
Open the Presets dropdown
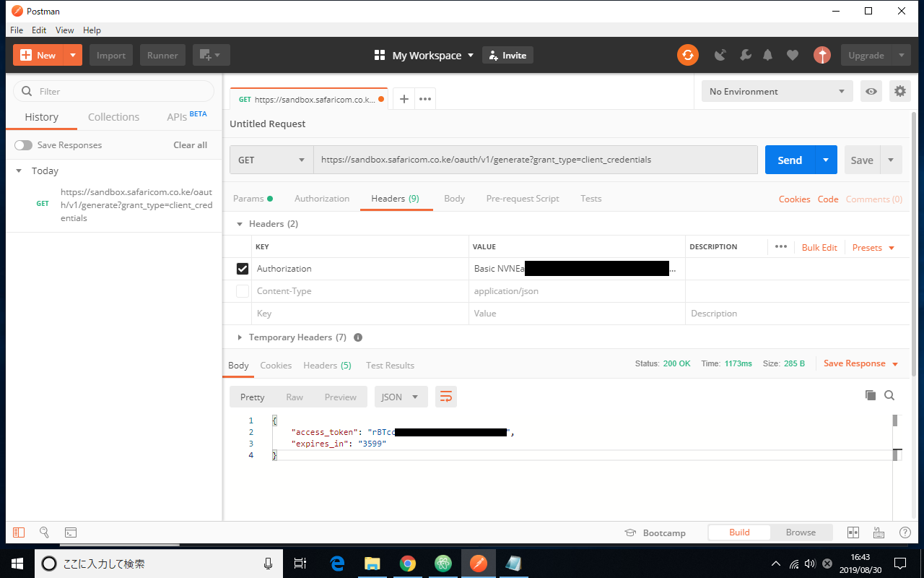click(873, 247)
